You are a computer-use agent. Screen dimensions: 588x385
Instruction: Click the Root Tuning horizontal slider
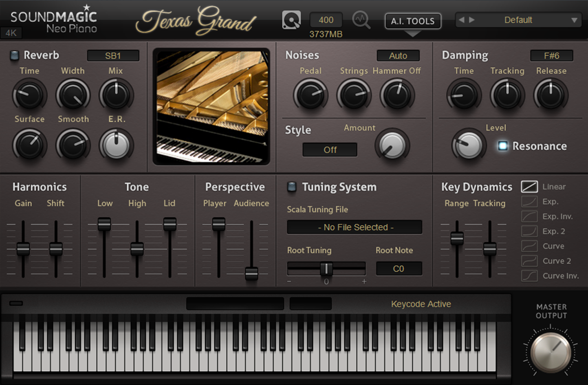pos(326,268)
